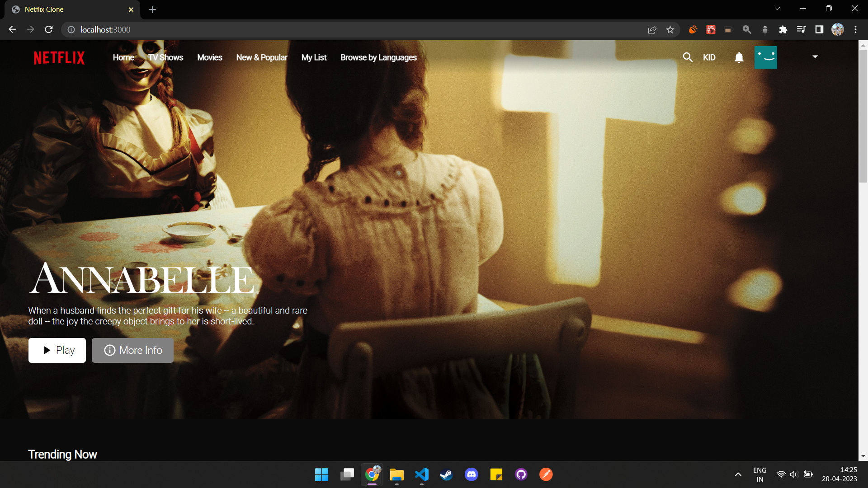Show hidden system tray icons
Screen dimensions: 868x488
738,474
